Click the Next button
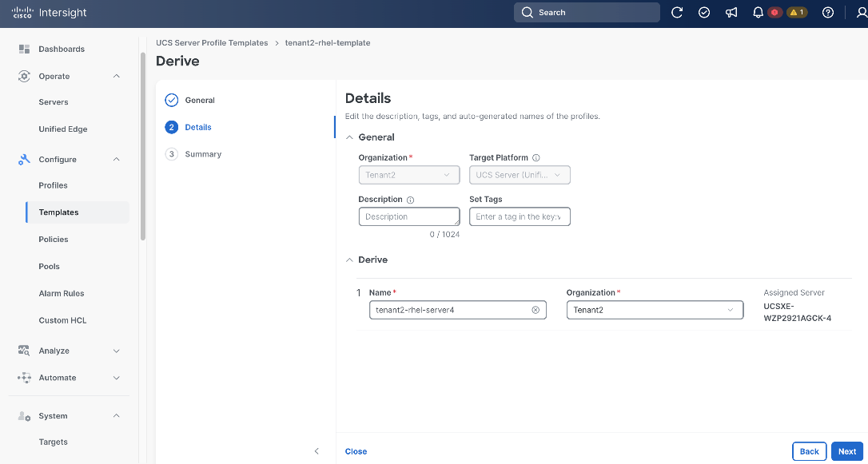 (847, 451)
